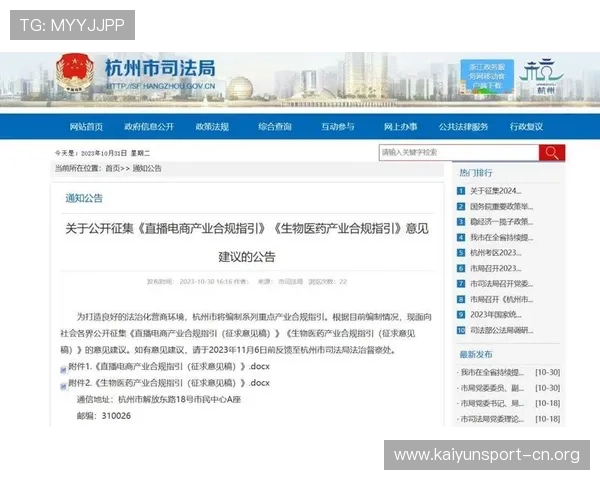This screenshot has width=600, height=480.
Task: Click rank number 8 badge in 热门排行
Action: click(x=461, y=299)
